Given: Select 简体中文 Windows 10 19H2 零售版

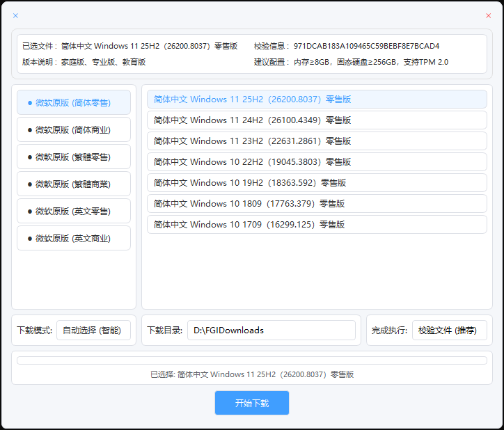Looking at the screenshot, I should [x=317, y=183].
